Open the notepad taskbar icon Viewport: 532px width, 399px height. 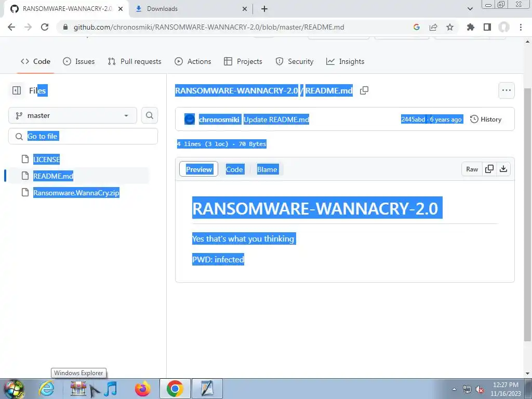pyautogui.click(x=207, y=389)
